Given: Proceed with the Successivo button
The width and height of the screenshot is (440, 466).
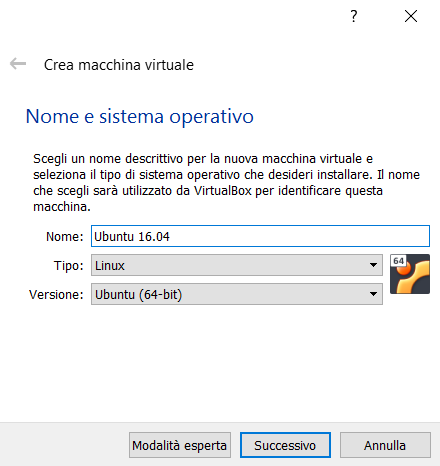Looking at the screenshot, I should pyautogui.click(x=285, y=445).
